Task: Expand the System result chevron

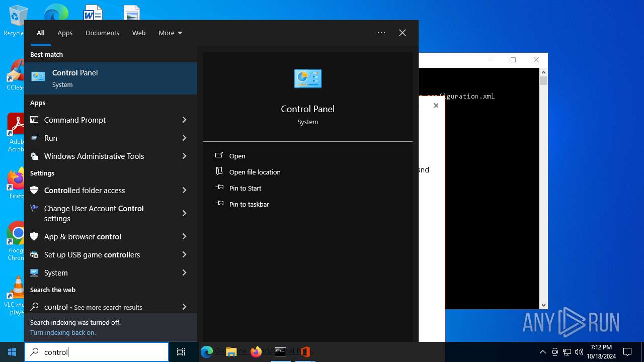Action: pyautogui.click(x=184, y=273)
